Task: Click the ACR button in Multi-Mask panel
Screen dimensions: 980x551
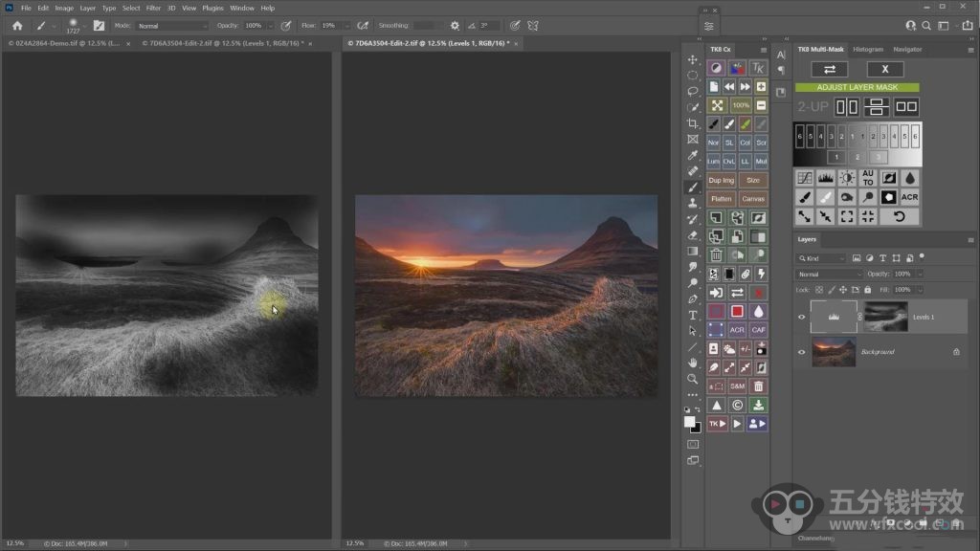Action: (910, 197)
